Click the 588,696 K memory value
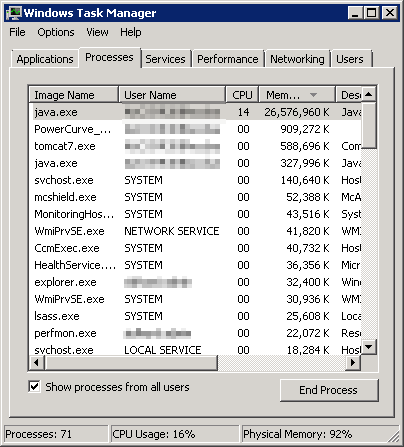Screen dimensions: 404x447 pos(305,146)
